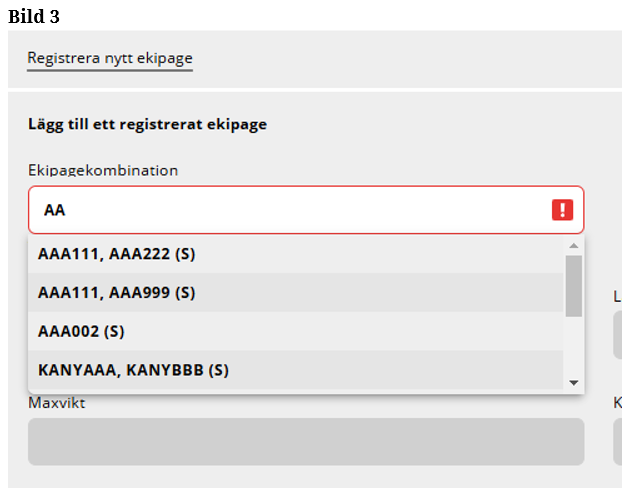Click the greyed Maxvikt field
The width and height of the screenshot is (631, 498).
[x=305, y=441]
